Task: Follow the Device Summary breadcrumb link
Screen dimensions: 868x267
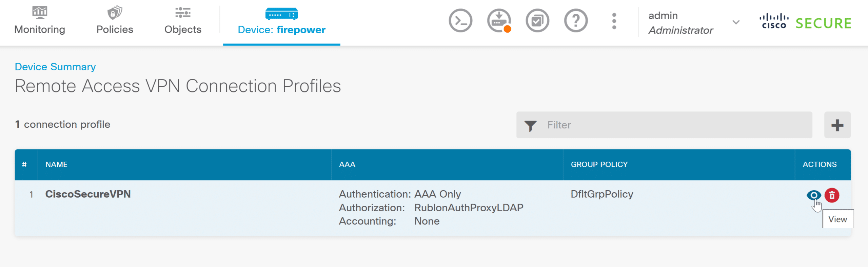Action: tap(55, 67)
